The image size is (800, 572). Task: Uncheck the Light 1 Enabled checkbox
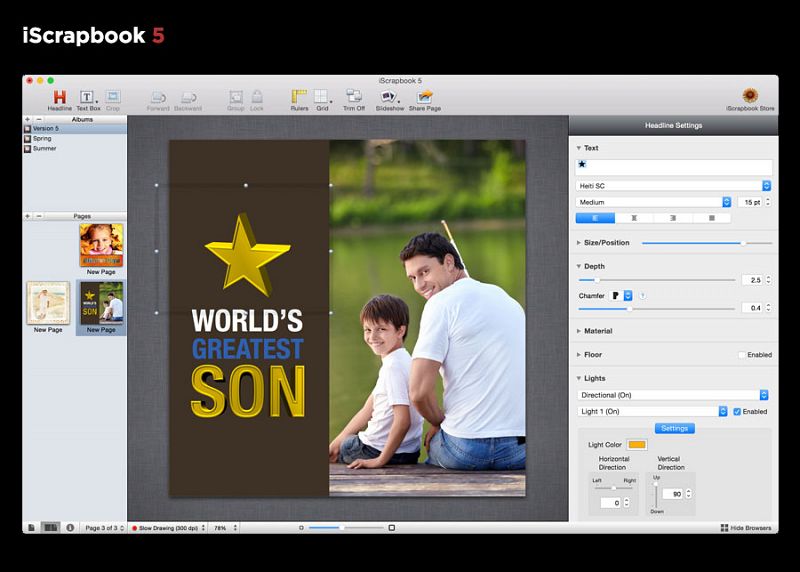[737, 411]
